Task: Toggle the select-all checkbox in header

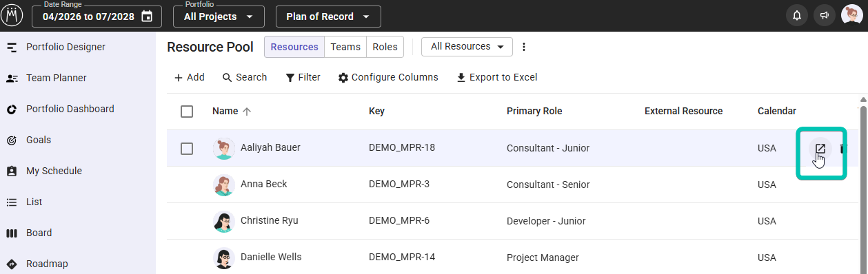Action: pyautogui.click(x=187, y=112)
